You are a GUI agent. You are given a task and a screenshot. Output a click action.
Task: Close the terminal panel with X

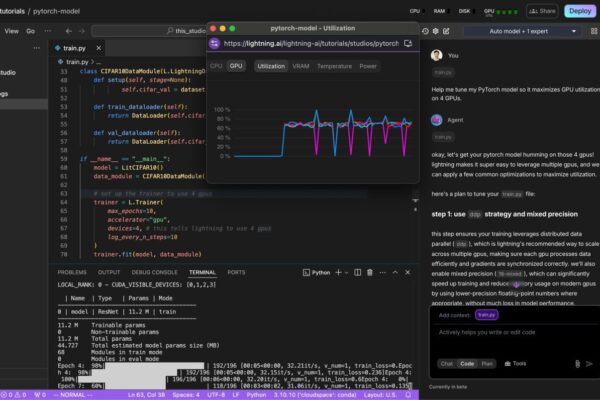[408, 273]
